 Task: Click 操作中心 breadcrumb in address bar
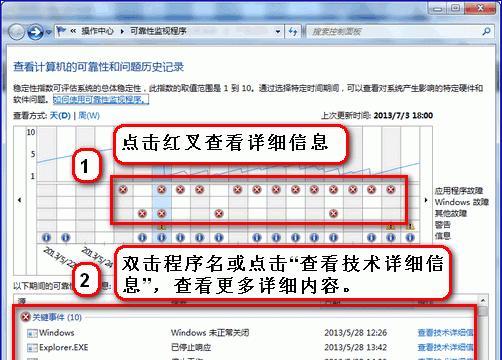(97, 31)
